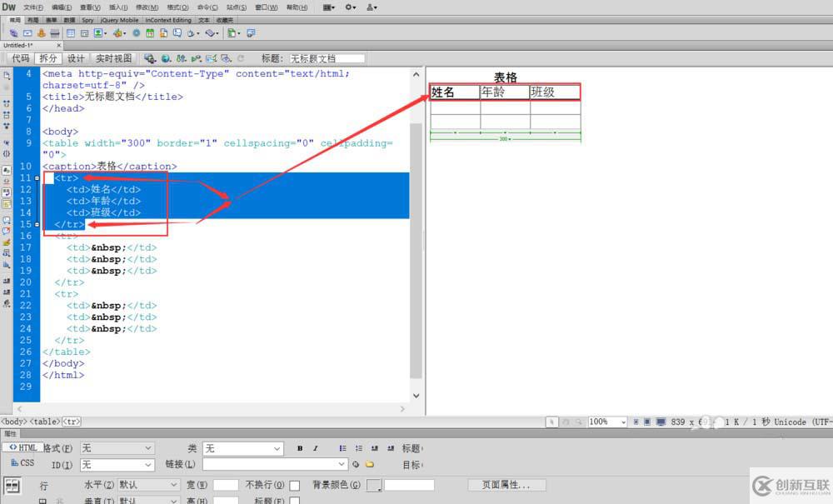The image size is (833, 504).
Task: Click the W3C Validation icon
Action: [x=196, y=58]
